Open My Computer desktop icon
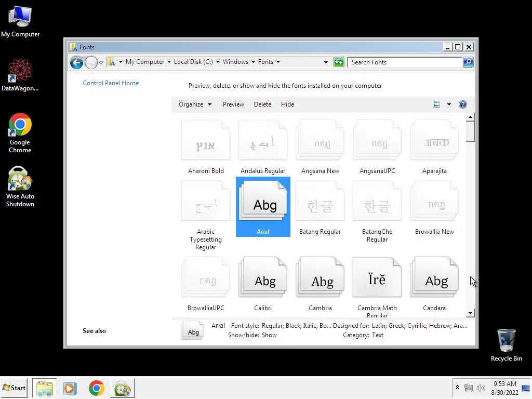Viewport: 532px width, 399px height. 20,22
